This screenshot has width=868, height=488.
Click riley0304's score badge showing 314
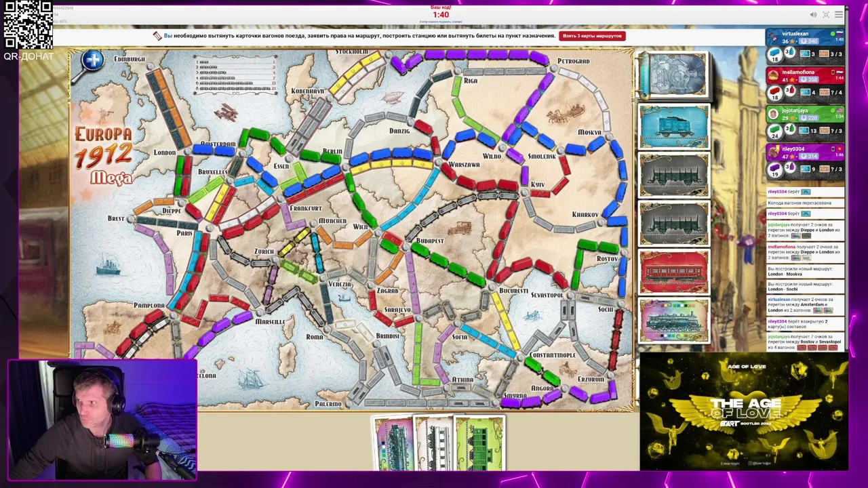(x=809, y=157)
